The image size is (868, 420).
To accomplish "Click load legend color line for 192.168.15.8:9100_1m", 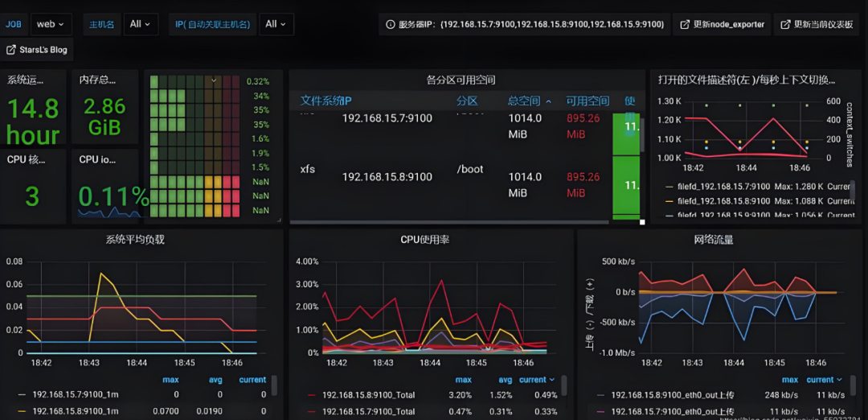I will click(x=23, y=411).
